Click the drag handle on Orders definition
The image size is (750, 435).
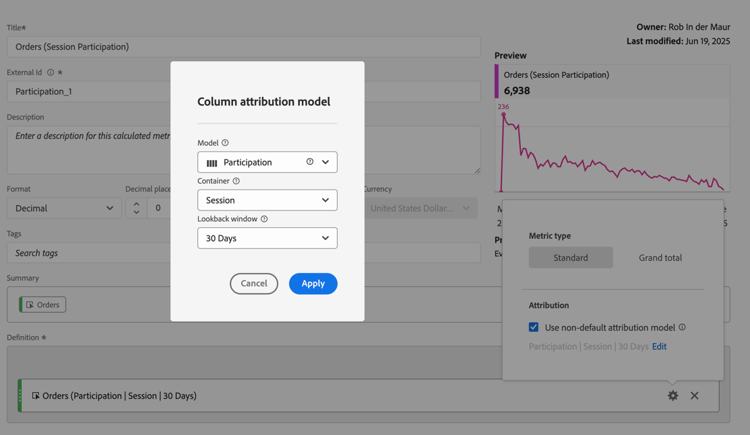pos(19,396)
